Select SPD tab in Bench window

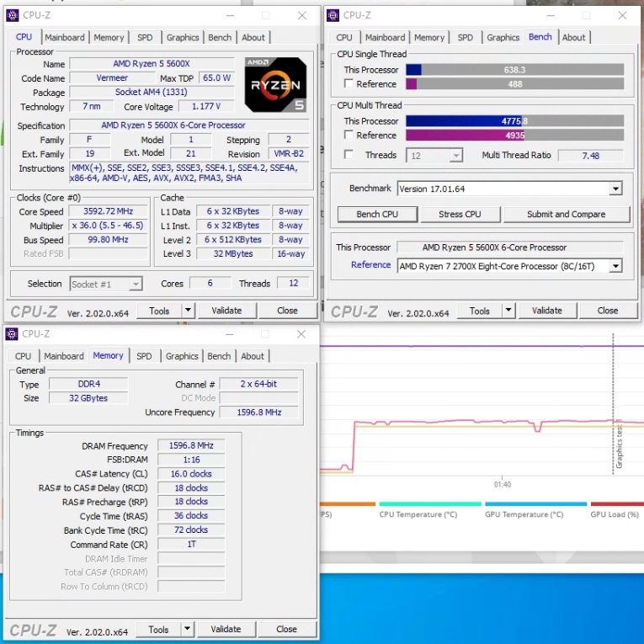coord(466,37)
